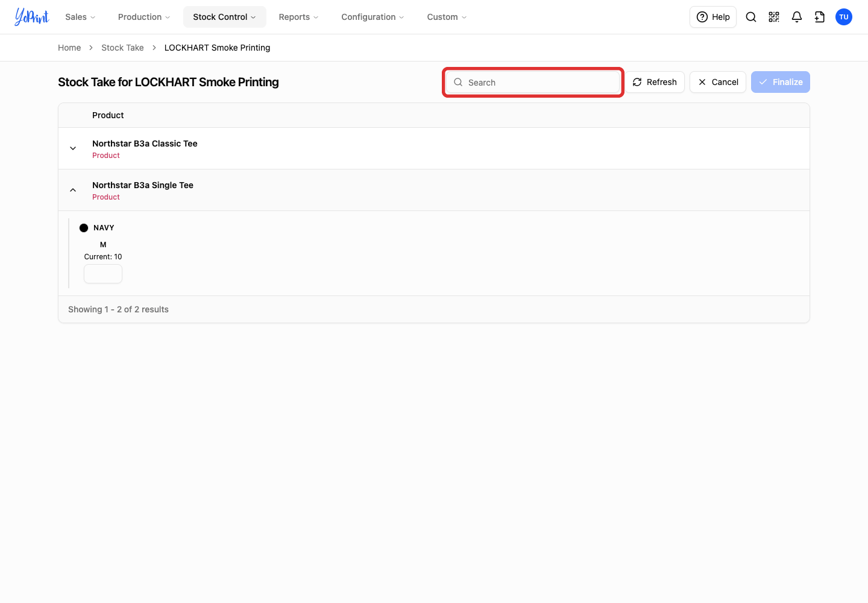Open the Stock Control menu

(225, 17)
